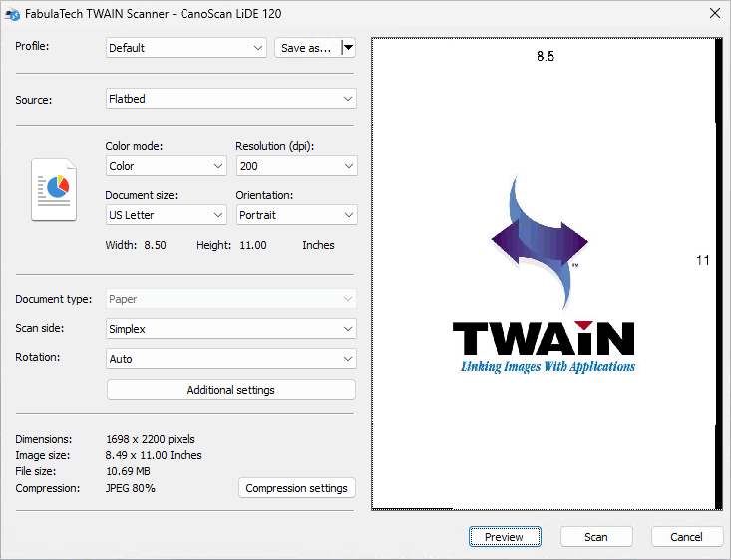Image resolution: width=731 pixels, height=560 pixels.
Task: Open the Scan side dropdown
Action: 230,329
